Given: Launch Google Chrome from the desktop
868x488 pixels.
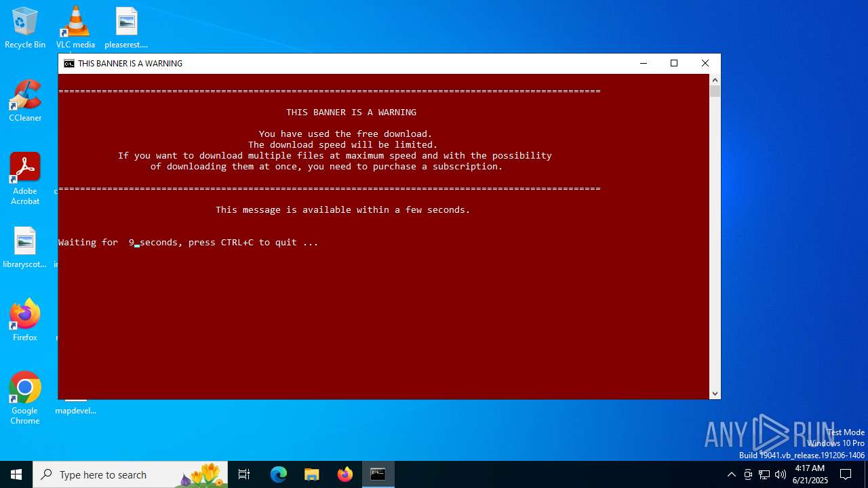Looking at the screenshot, I should (25, 399).
